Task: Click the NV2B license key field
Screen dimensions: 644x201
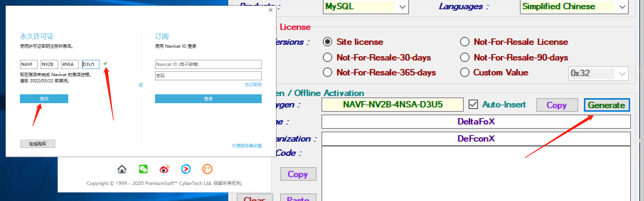Action: 49,64
